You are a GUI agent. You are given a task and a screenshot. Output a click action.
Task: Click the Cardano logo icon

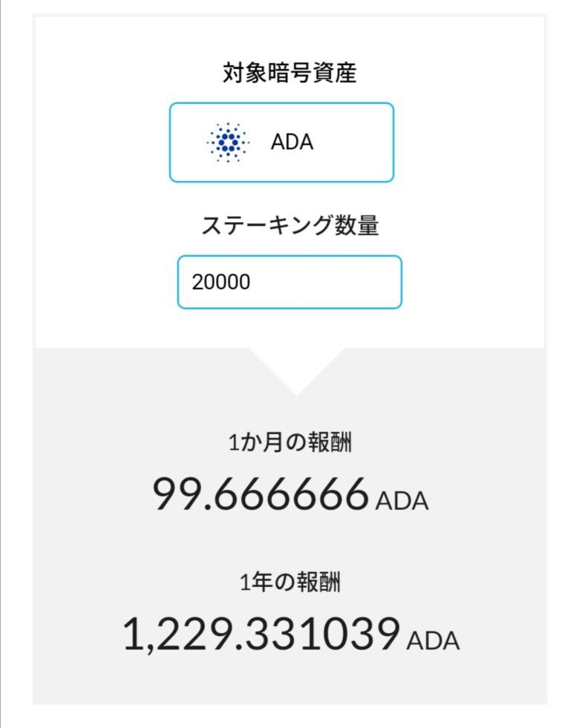point(228,142)
